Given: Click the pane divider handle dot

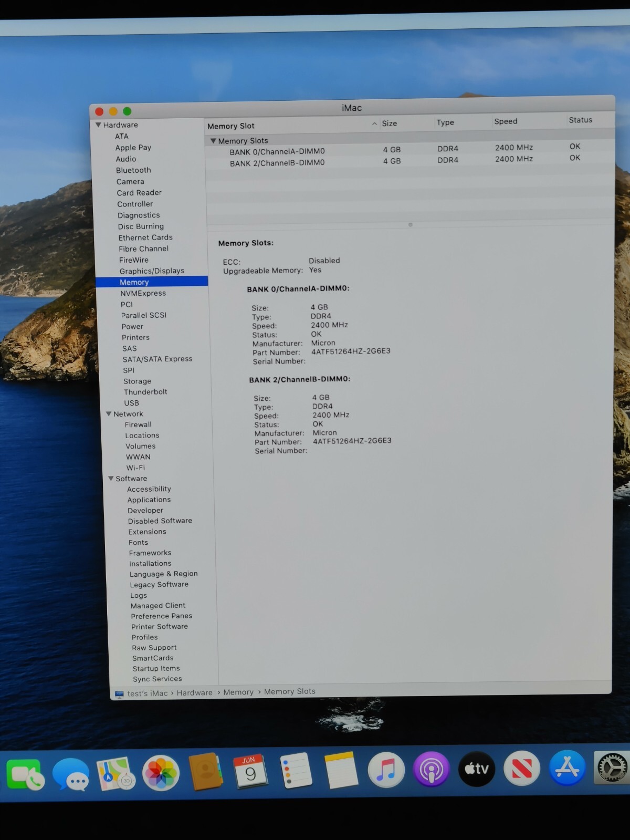Looking at the screenshot, I should [410, 225].
